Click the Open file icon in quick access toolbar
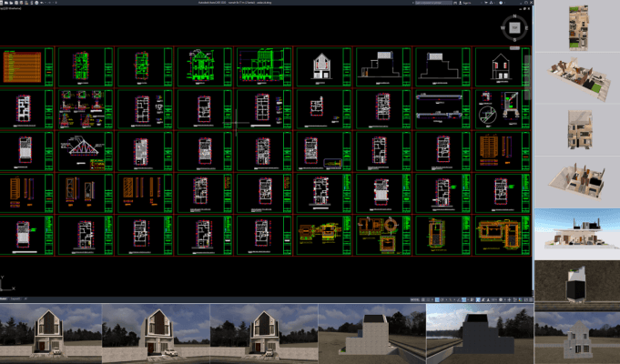620x364 pixels. click(11, 3)
